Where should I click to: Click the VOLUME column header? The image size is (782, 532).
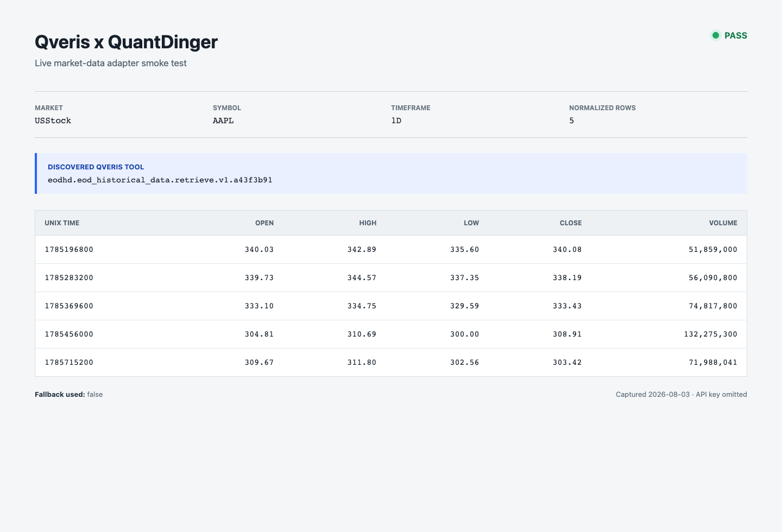point(723,223)
